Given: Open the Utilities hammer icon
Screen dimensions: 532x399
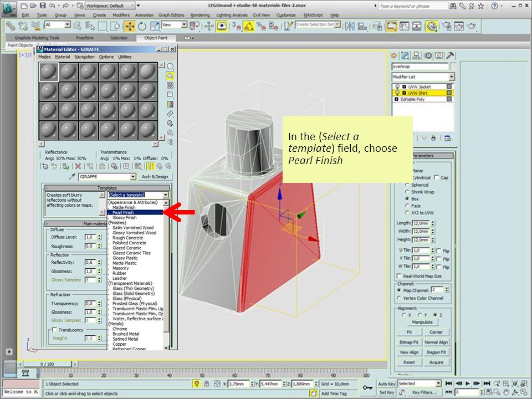Looking at the screenshot, I should point(450,55).
